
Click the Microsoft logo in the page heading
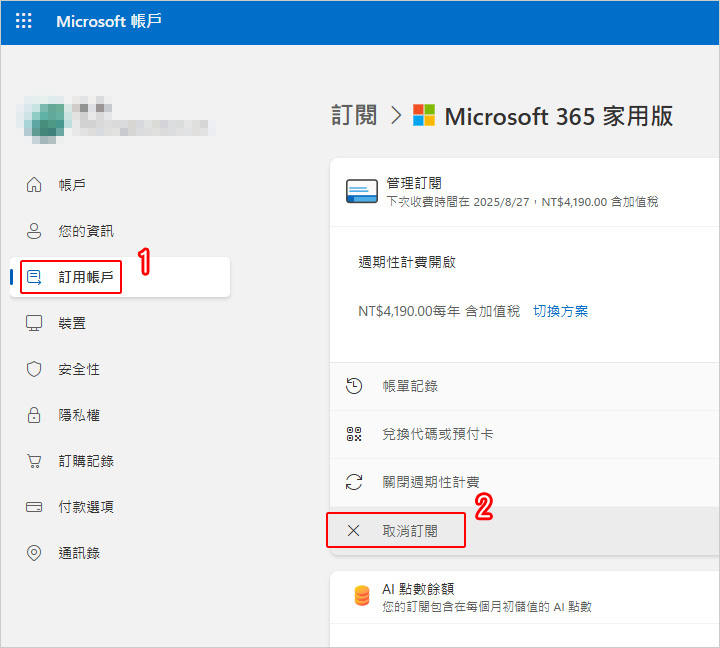424,115
